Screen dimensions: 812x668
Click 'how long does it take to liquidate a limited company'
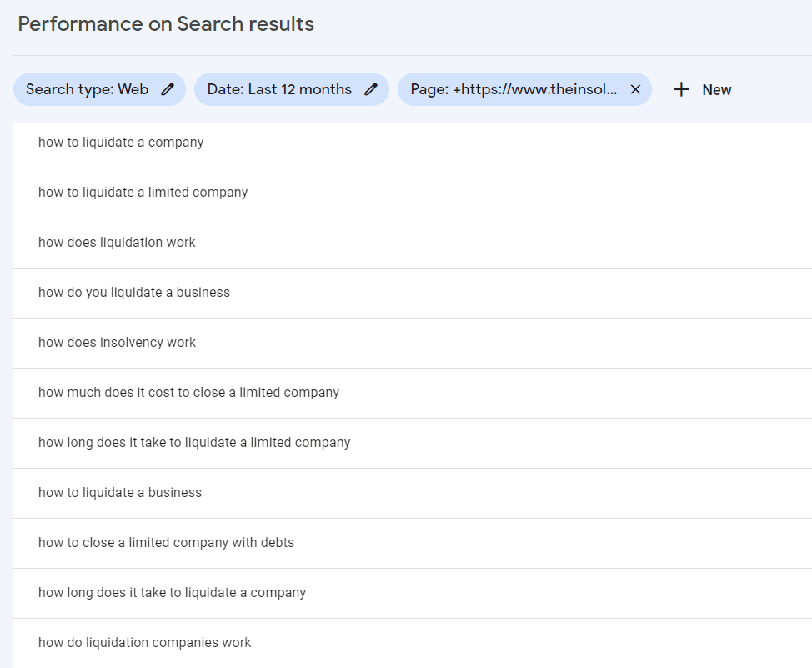point(194,443)
